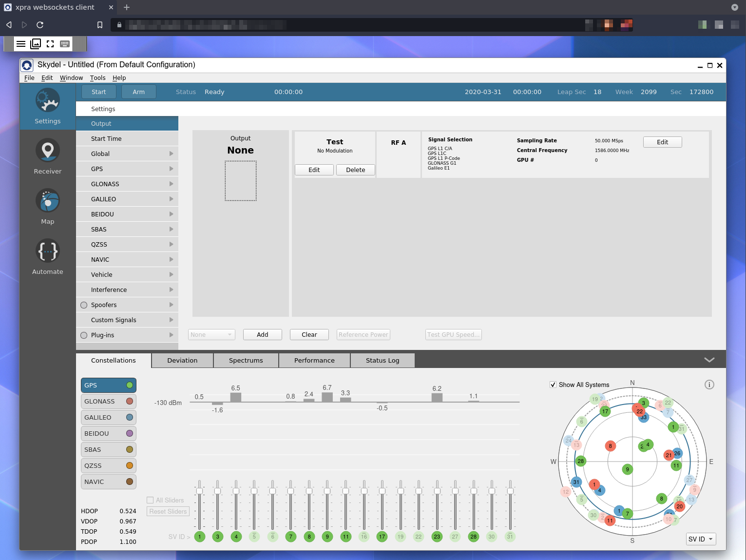This screenshot has width=746, height=560.
Task: Open the Help menu
Action: [x=119, y=77]
